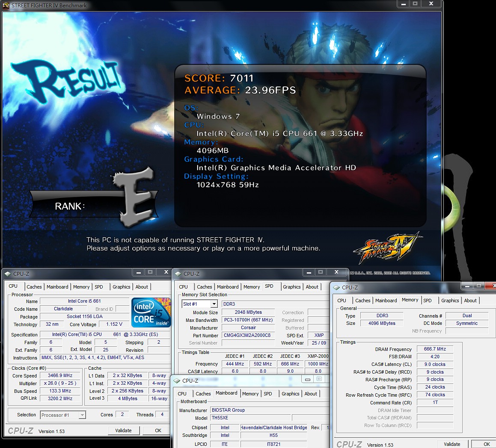Screen dimensions: 496x448
Task: Select Memory tab in the SPD window
Action: tap(252, 287)
